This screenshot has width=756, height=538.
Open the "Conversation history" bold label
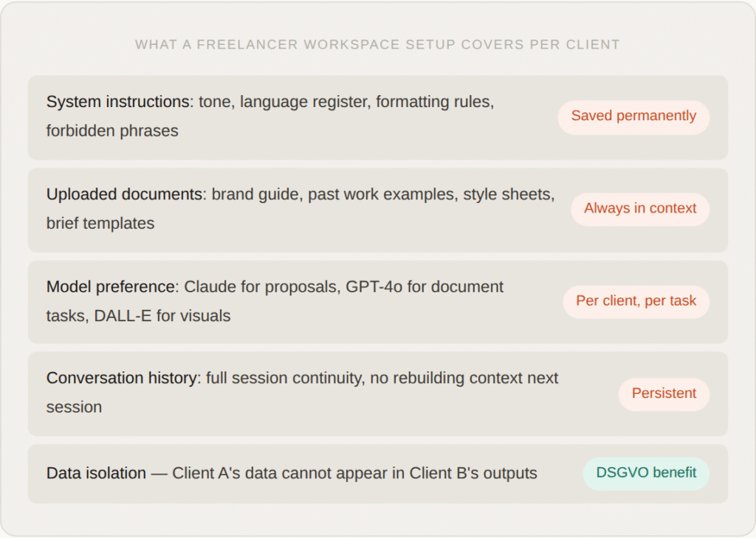point(121,379)
